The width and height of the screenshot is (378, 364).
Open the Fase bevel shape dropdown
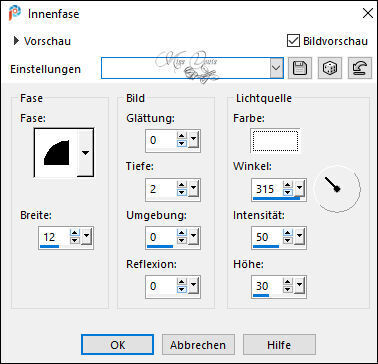pos(86,153)
